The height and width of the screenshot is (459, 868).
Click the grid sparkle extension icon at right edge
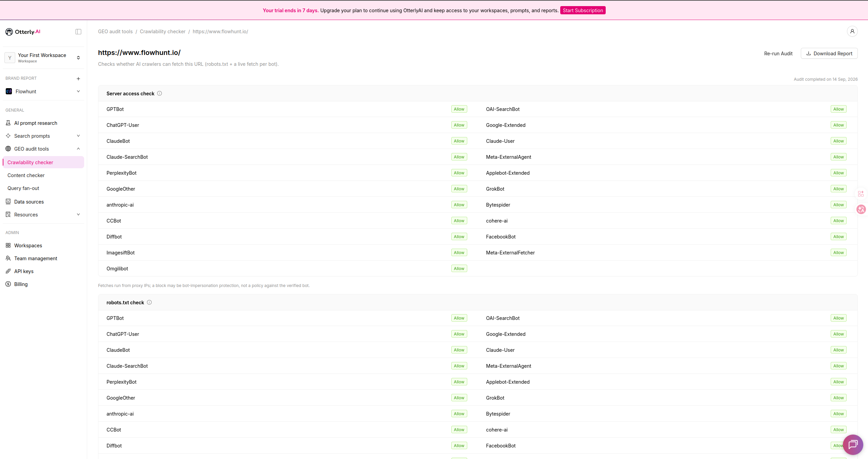[861, 194]
